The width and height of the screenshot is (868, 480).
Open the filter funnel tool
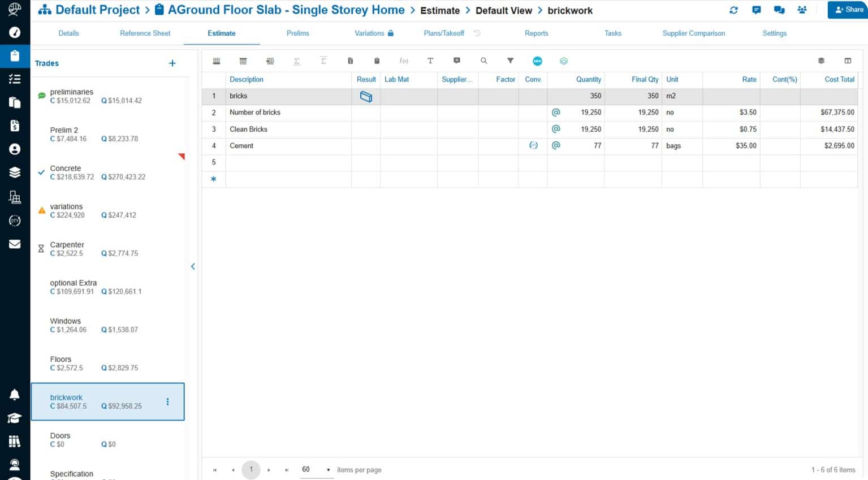510,61
